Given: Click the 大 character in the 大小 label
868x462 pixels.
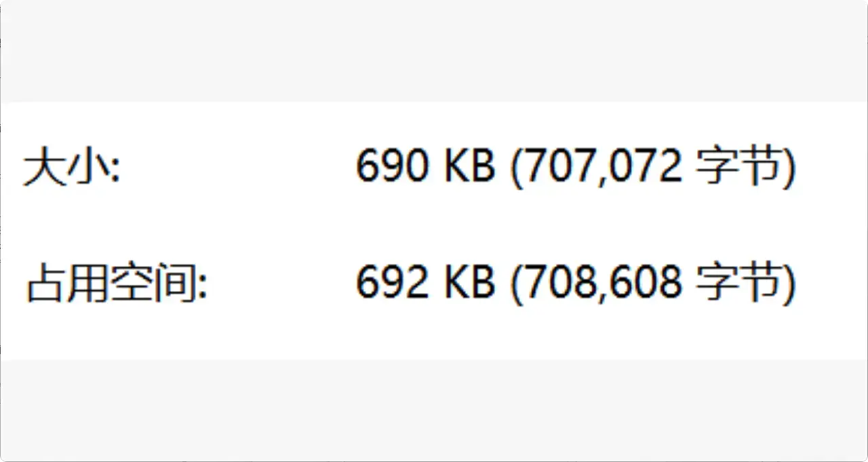Looking at the screenshot, I should 43,167.
